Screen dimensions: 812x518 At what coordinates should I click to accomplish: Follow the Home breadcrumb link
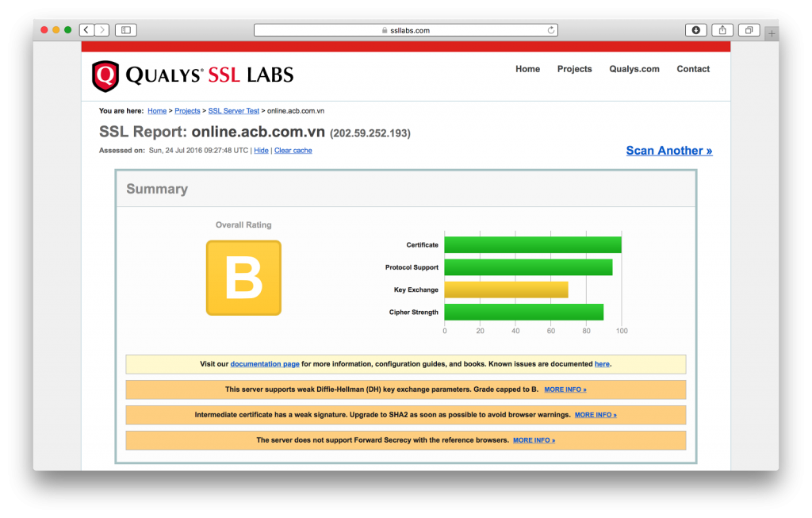(157, 111)
